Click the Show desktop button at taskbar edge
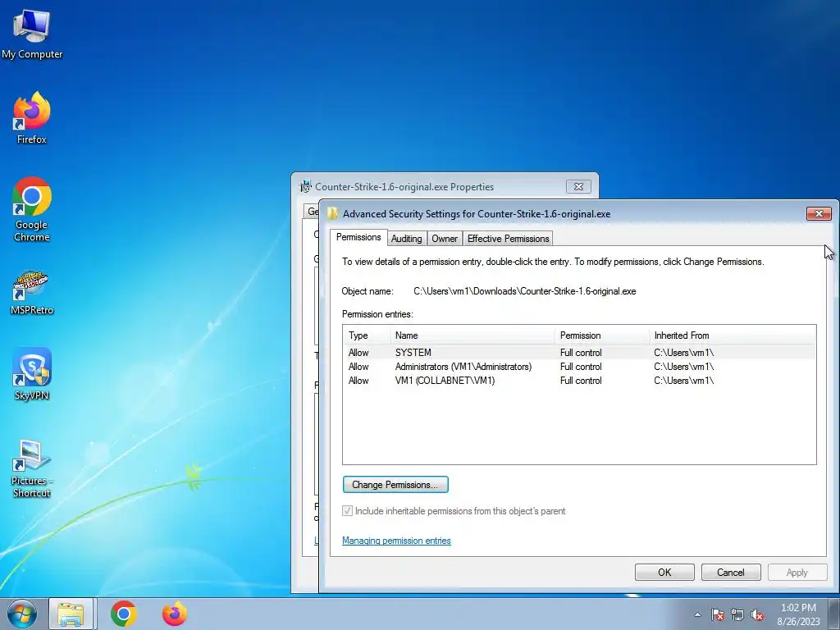Screen dimensions: 840x630 point(834,614)
